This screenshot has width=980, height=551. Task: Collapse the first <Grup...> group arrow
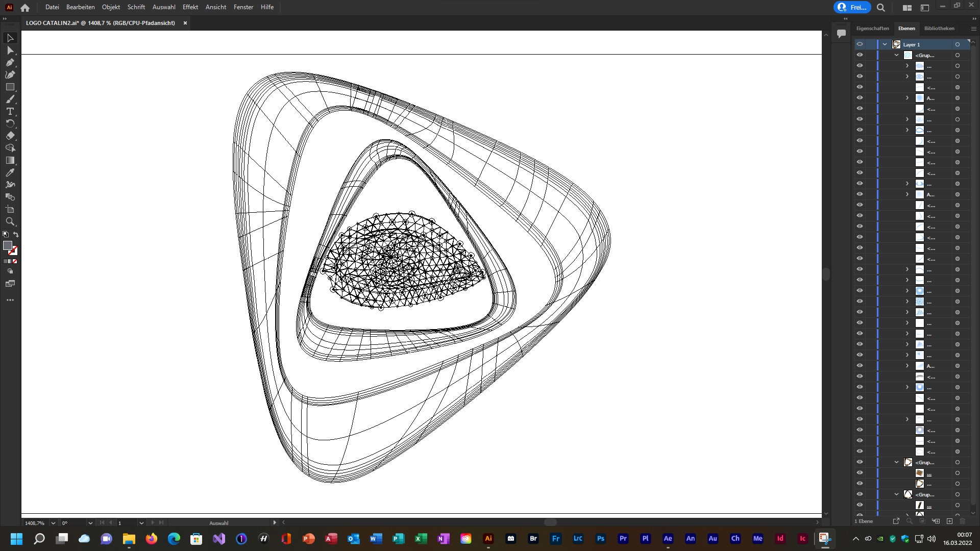(x=896, y=55)
